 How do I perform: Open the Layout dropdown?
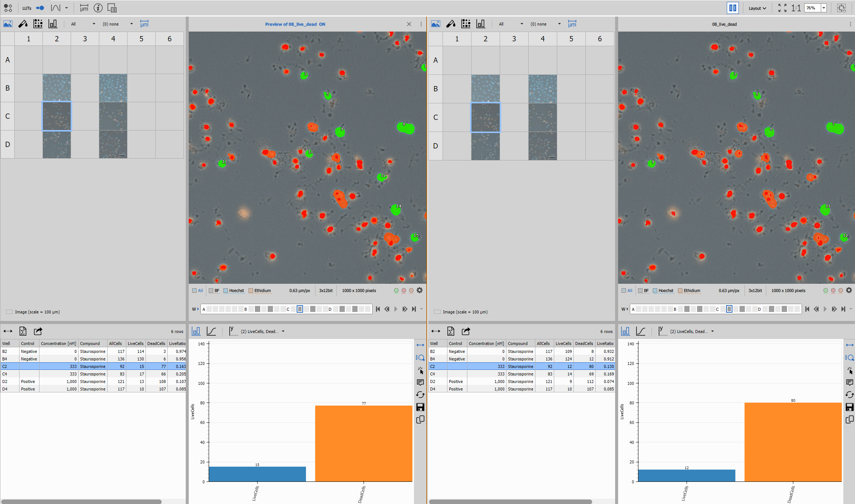coord(758,8)
